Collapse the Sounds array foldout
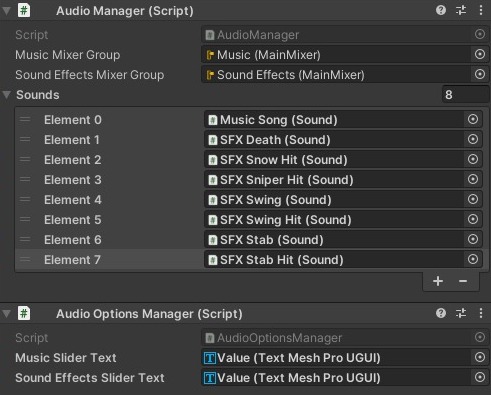 6,95
